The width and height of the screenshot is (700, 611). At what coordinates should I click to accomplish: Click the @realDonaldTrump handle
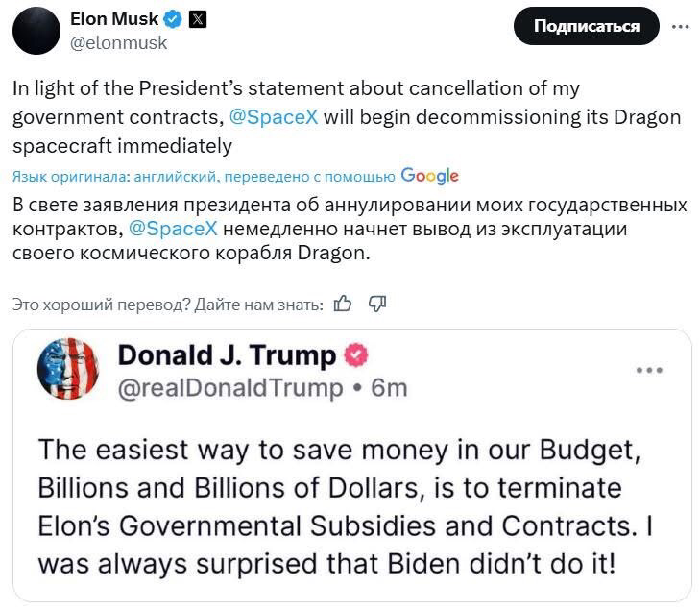click(x=229, y=387)
